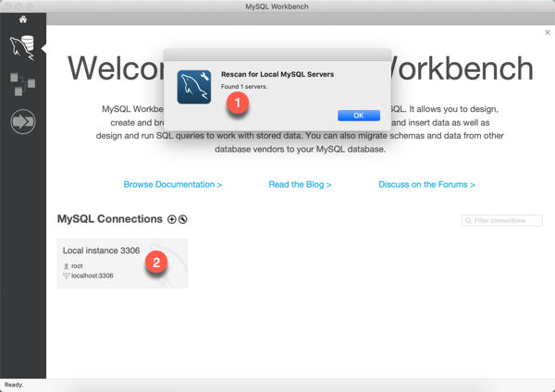Confirm the rescan dialog with OK
Screen dimensions: 555x392
click(359, 116)
